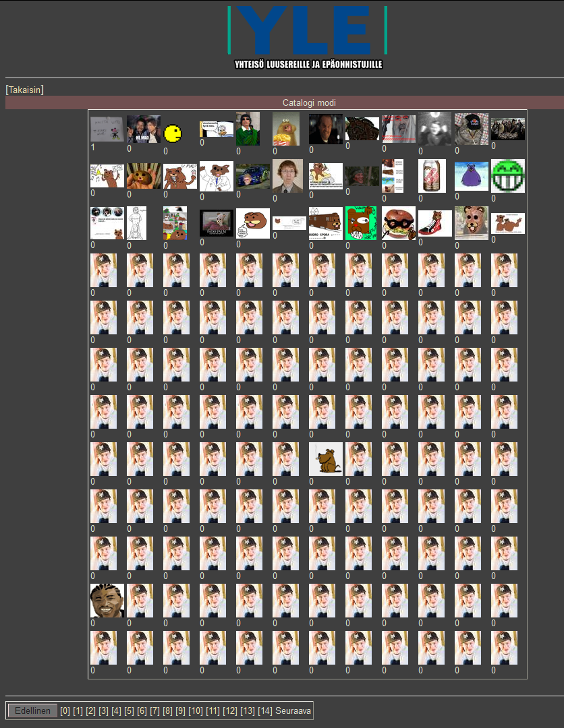The height and width of the screenshot is (728, 564).
Task: Open the red sneaker shoe thumbnail
Action: click(434, 223)
